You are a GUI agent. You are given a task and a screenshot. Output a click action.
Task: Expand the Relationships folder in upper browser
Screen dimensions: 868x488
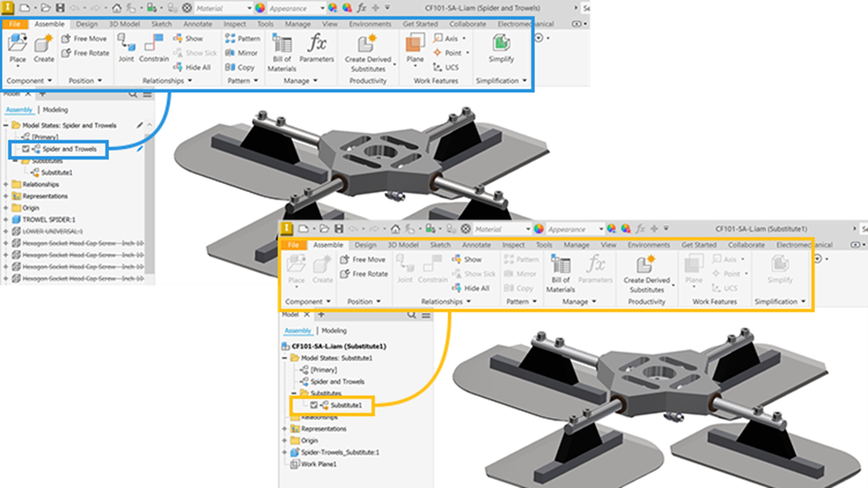click(6, 185)
